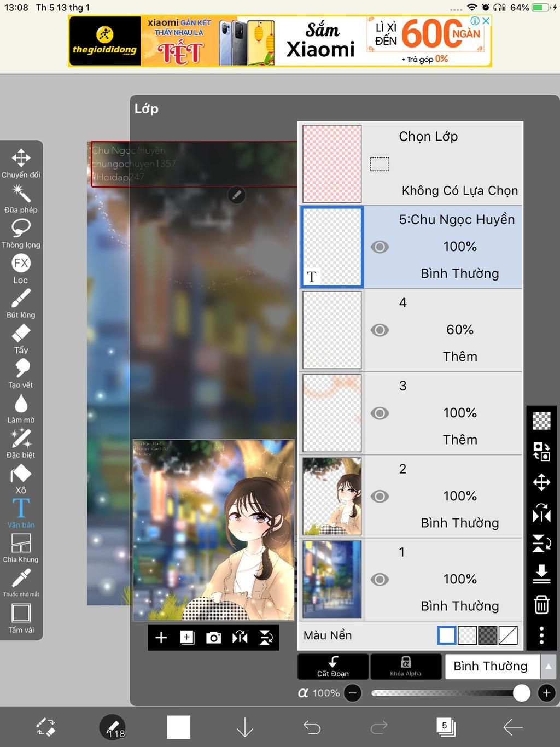Click the pencil edit icon on text box
This screenshot has width=560, height=747.
[236, 195]
